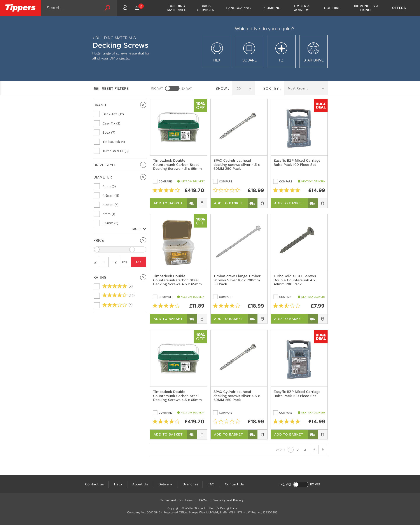The image size is (420, 525).
Task: Collapse the DIAMETER filter section
Action: [143, 177]
